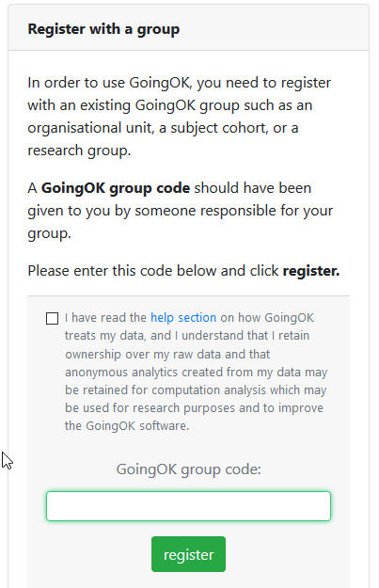Viewport: 379px width, 588px height.
Task: Click 'be used for research purposes' line
Action: 194,408
